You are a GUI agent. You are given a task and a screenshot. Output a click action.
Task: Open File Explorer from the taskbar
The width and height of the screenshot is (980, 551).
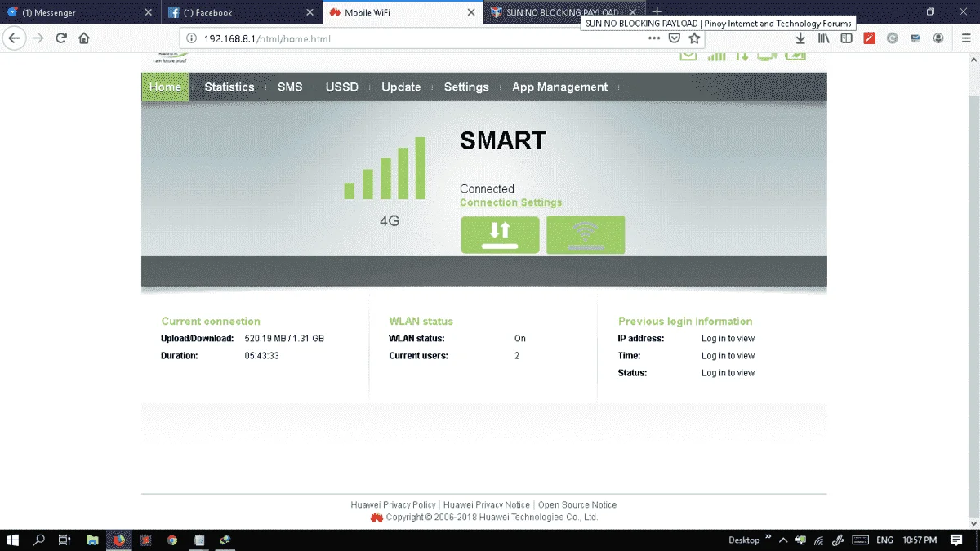92,540
